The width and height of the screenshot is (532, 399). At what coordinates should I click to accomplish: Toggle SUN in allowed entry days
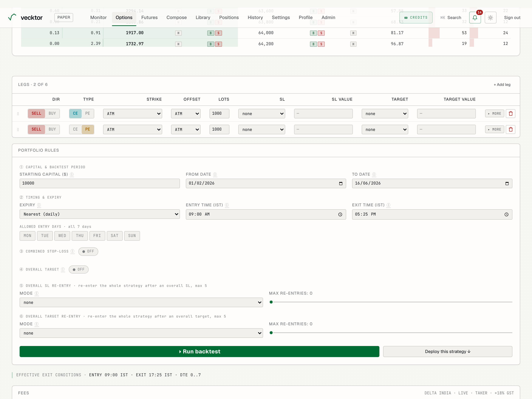[132, 236]
